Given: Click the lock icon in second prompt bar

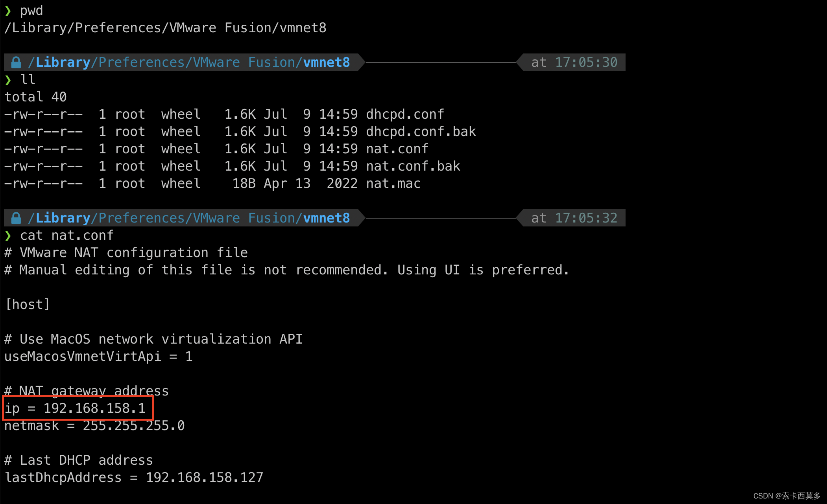Looking at the screenshot, I should [16, 218].
